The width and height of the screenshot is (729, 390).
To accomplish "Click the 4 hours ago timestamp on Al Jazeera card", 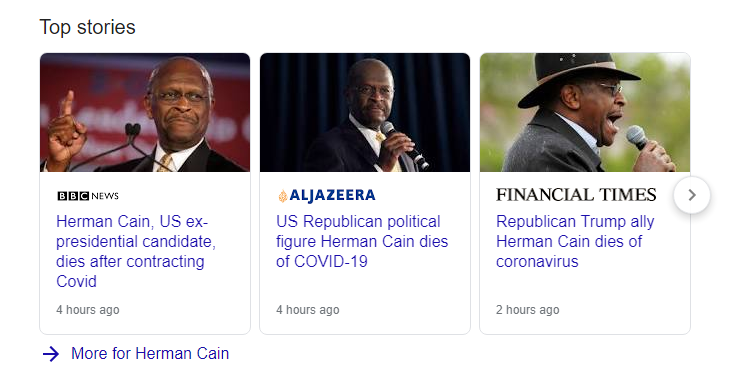I will coord(308,310).
